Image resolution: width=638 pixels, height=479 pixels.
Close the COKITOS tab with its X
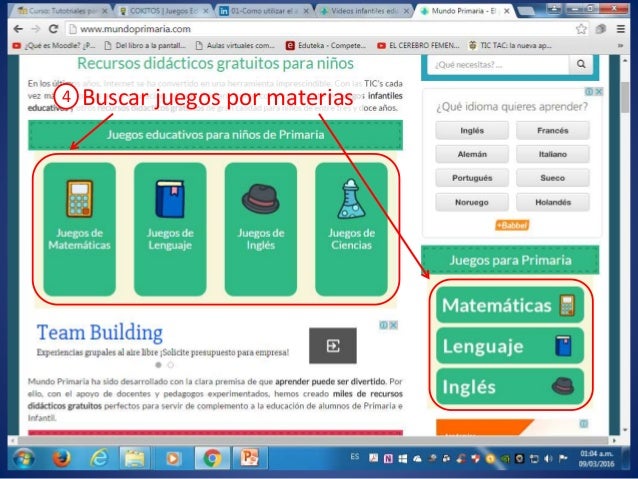tap(206, 11)
